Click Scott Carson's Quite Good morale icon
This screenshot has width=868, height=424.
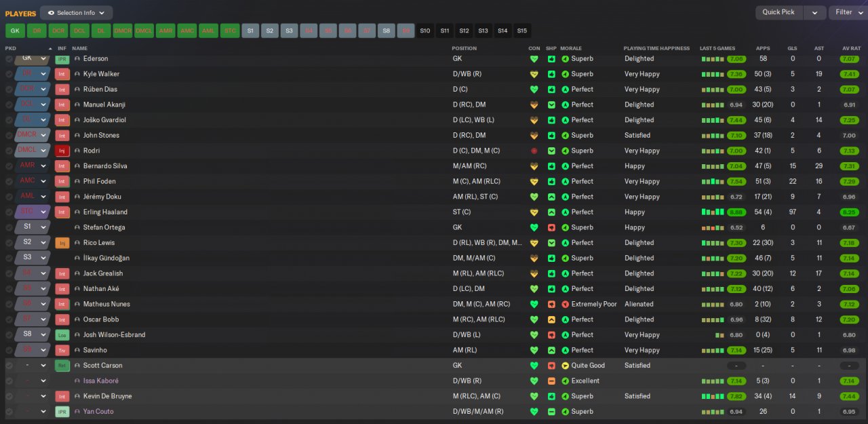point(566,366)
